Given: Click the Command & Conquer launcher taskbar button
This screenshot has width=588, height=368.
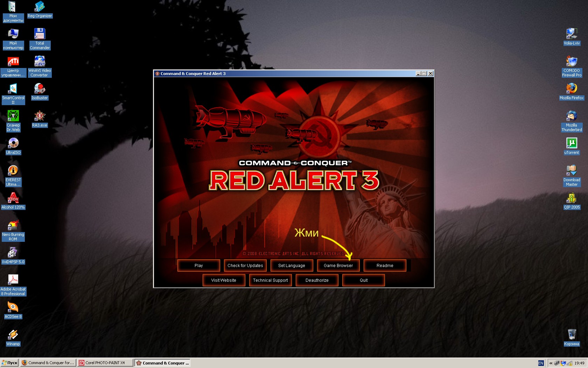Looking at the screenshot, I should click(x=163, y=363).
